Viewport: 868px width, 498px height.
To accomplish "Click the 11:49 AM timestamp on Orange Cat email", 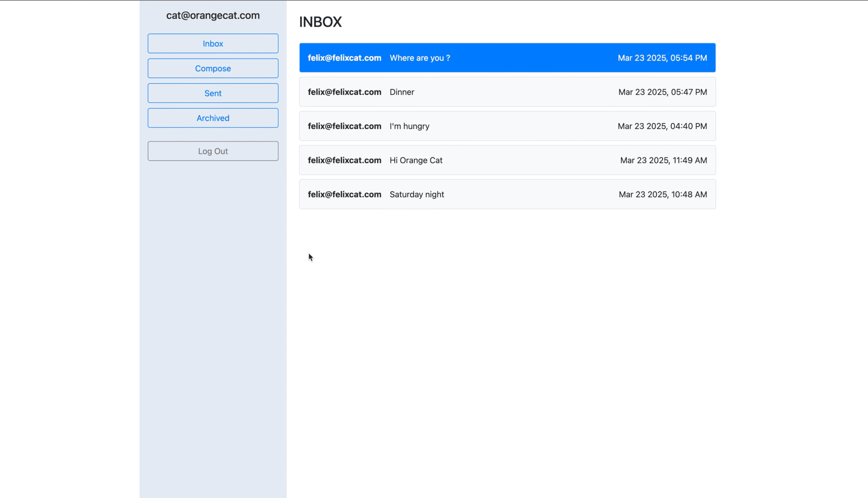I will point(663,160).
